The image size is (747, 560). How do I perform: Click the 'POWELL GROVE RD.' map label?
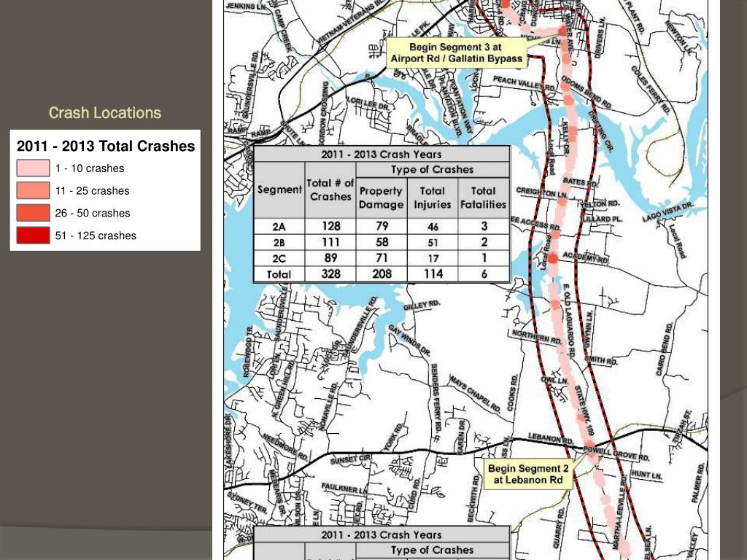(616, 454)
